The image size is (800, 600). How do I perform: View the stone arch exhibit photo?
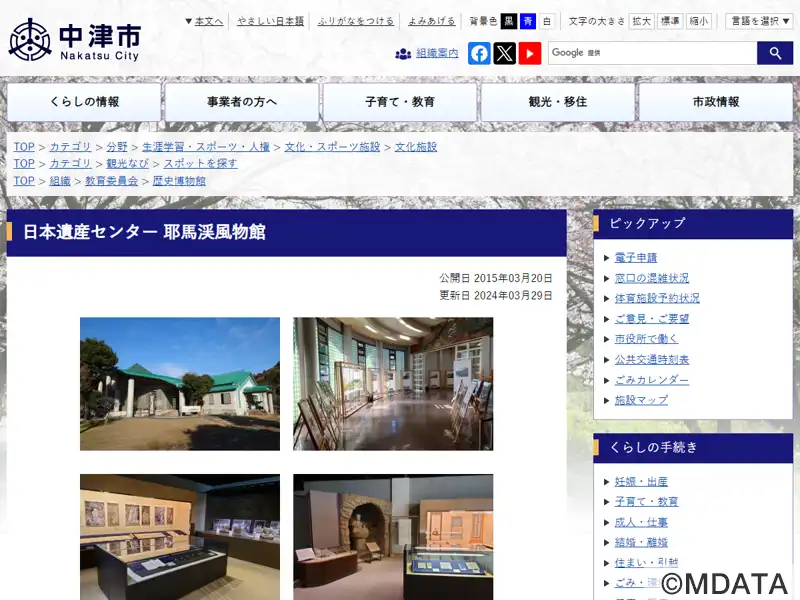(393, 537)
